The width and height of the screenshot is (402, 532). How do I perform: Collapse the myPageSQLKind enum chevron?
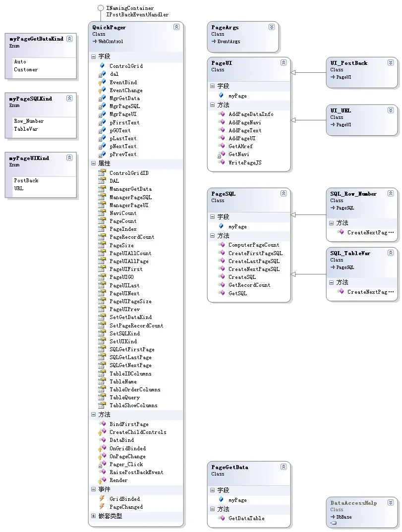[x=69, y=98]
